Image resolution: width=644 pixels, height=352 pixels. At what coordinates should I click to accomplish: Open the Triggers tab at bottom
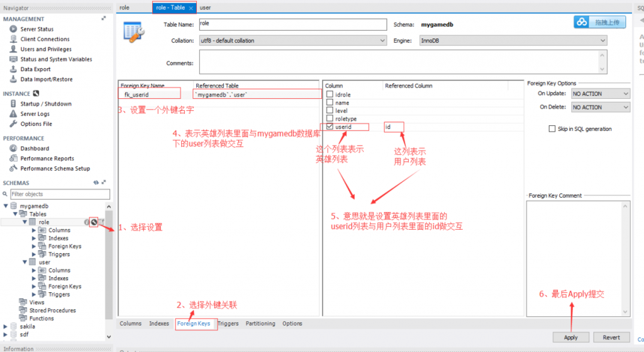click(228, 324)
